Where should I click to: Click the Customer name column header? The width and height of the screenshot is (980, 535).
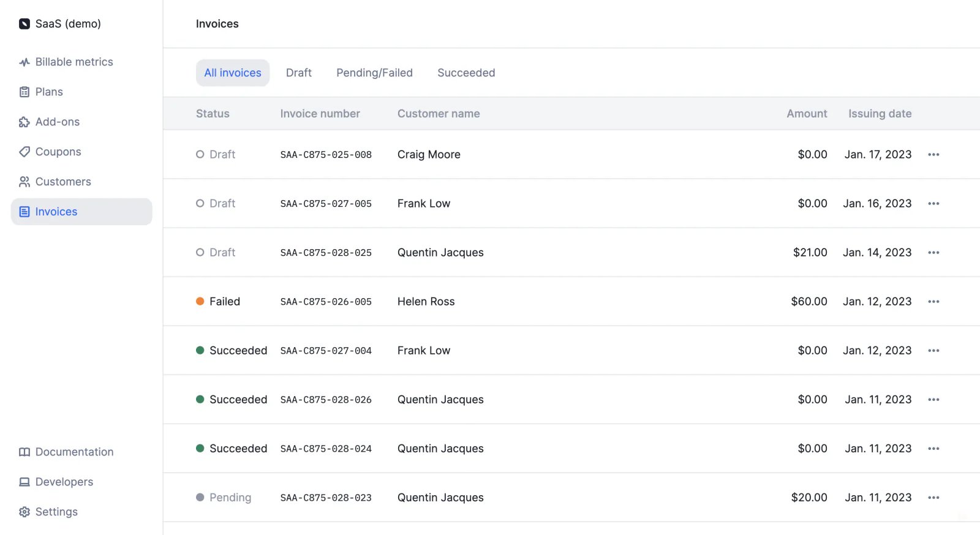pos(439,113)
